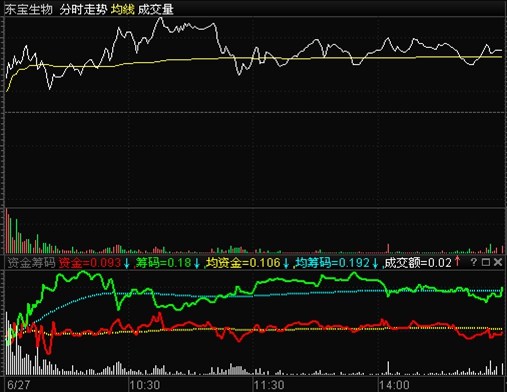
Task: Click the green 筹码=0.18 value
Action: pyautogui.click(x=164, y=263)
